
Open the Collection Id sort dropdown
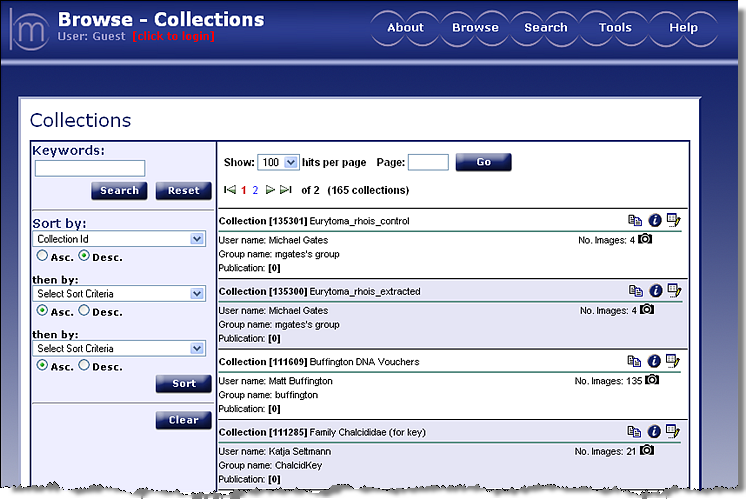tap(118, 239)
